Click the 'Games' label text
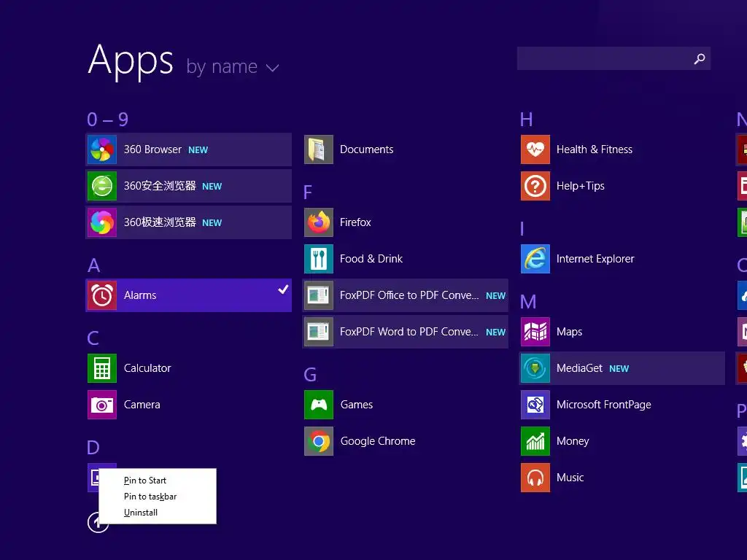747x560 pixels. click(x=356, y=405)
